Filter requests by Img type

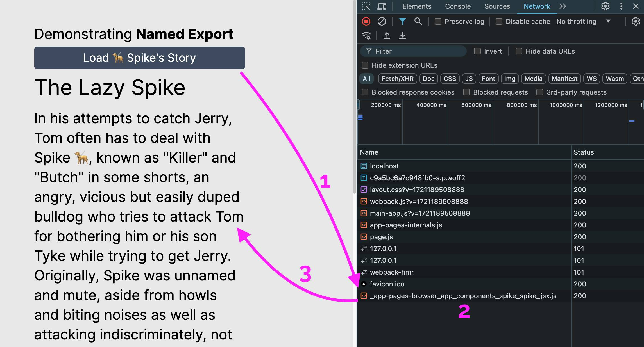point(510,79)
